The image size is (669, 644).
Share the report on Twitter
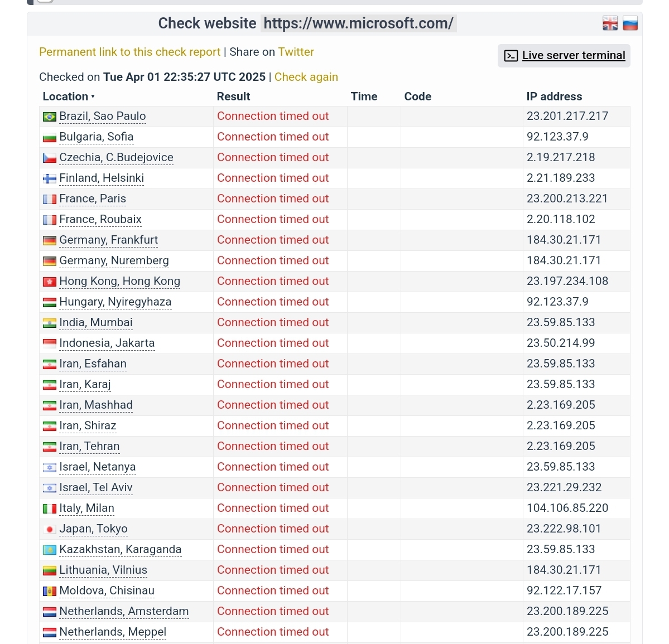(296, 52)
